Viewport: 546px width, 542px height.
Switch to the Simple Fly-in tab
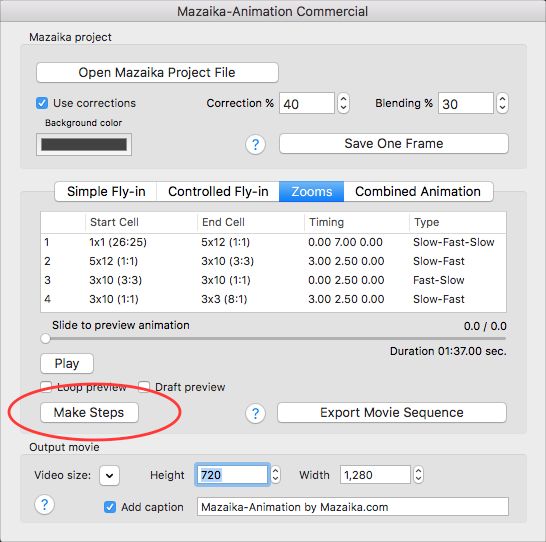click(x=106, y=191)
